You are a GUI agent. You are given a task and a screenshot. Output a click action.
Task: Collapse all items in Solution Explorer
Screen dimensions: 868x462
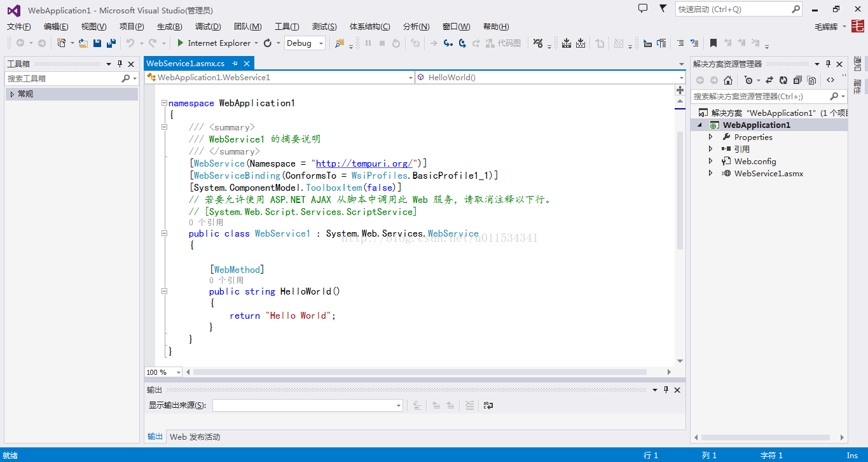click(797, 80)
